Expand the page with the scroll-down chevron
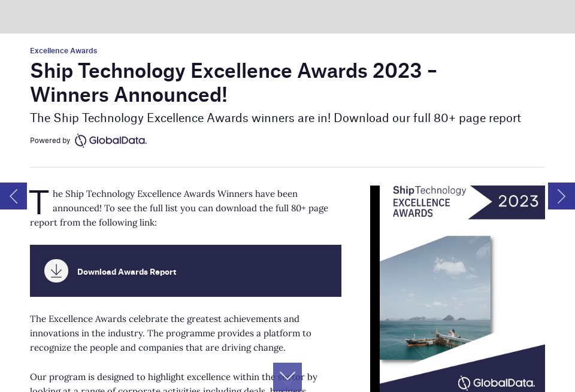The image size is (575, 392). [x=287, y=376]
